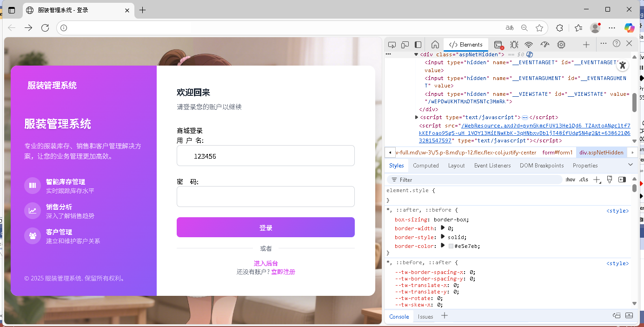The image size is (644, 327).
Task: Select the Elements tab
Action: [x=466, y=45]
